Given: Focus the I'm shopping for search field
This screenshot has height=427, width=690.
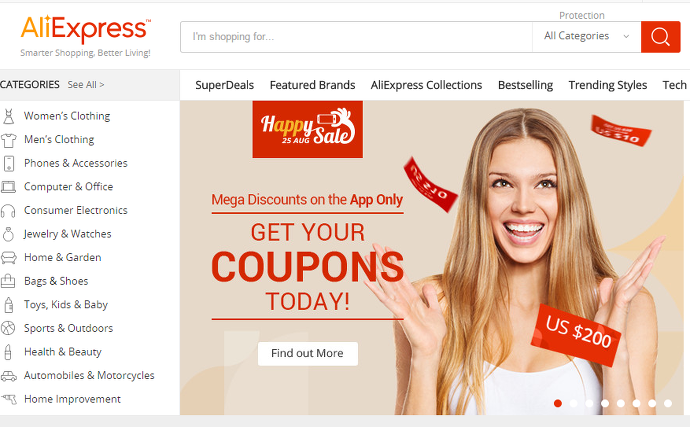Looking at the screenshot, I should pos(356,37).
